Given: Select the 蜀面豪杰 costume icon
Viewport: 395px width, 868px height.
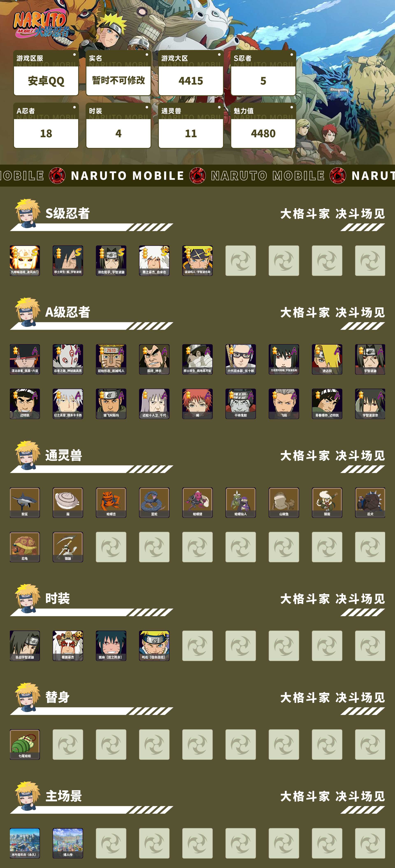Looking at the screenshot, I should point(68,646).
